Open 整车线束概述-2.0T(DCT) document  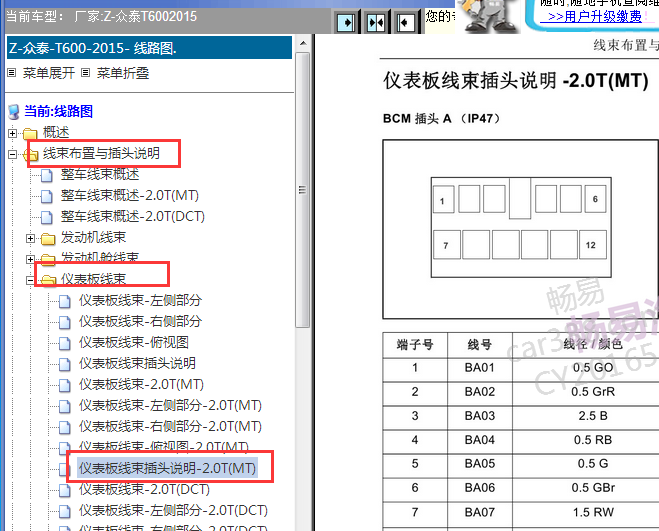click(132, 217)
